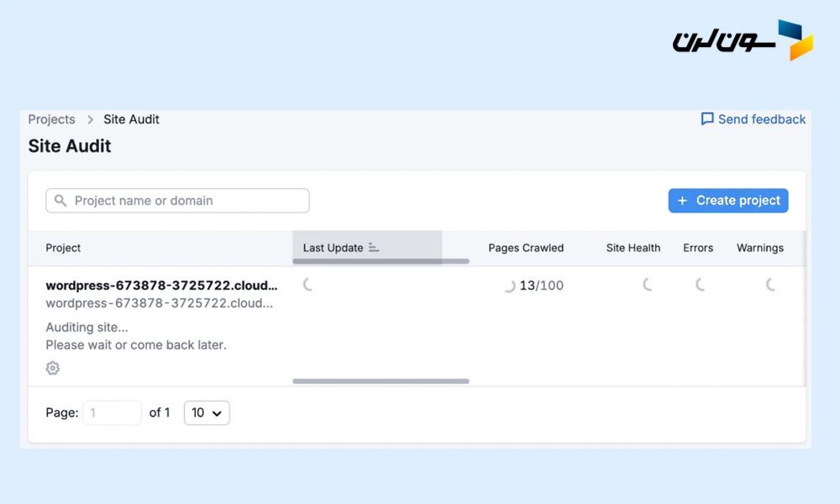The width and height of the screenshot is (840, 504).
Task: Click the Pages Crawled loading spinner
Action: pos(508,286)
